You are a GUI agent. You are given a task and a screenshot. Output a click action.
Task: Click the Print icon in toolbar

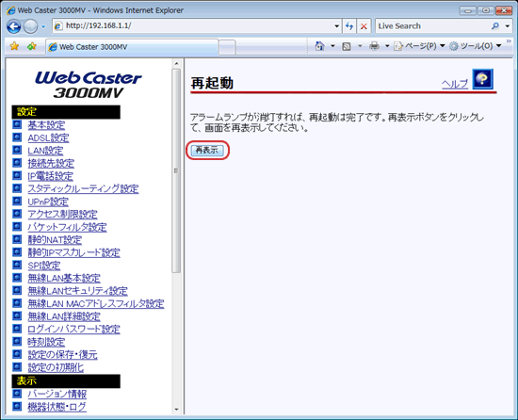374,46
